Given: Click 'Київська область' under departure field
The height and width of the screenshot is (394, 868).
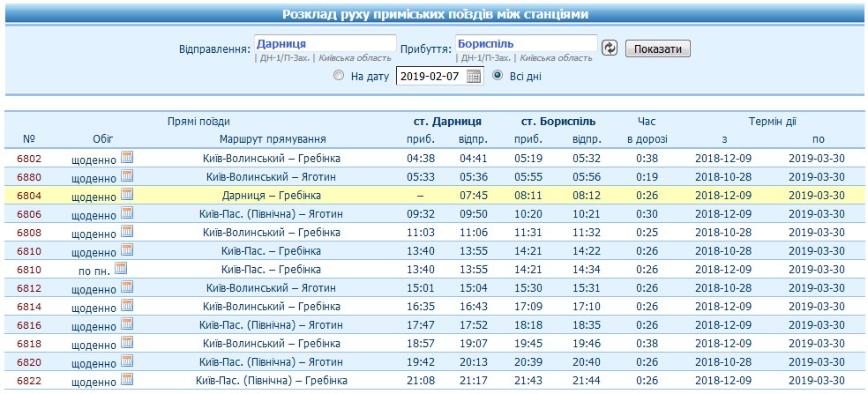Looking at the screenshot, I should [x=355, y=58].
